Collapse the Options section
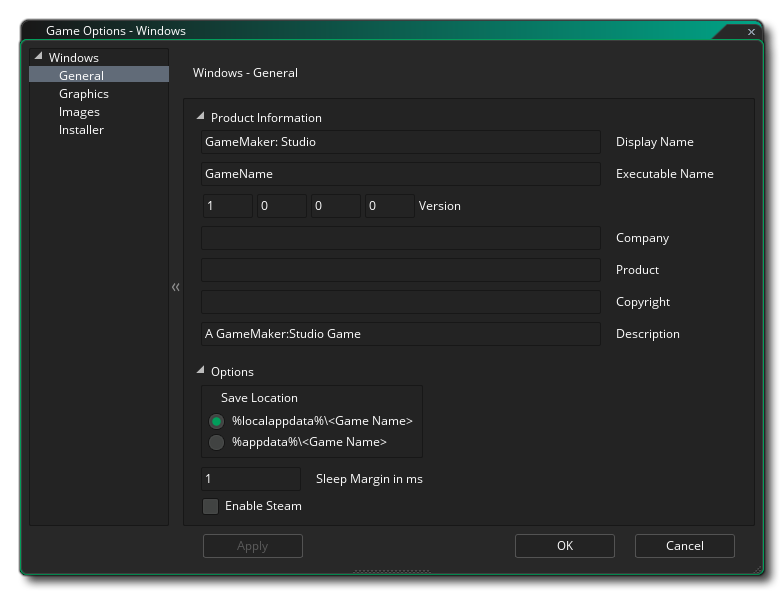 pos(201,371)
